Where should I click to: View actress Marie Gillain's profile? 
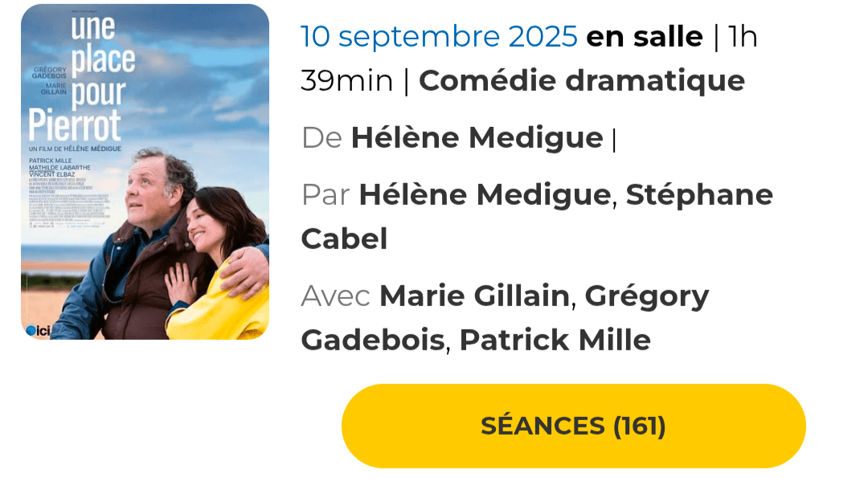[474, 296]
